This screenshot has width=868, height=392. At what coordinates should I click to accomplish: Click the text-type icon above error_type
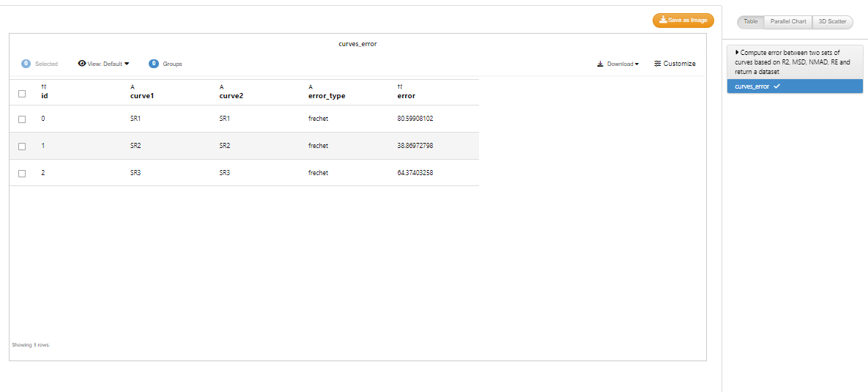coord(311,87)
